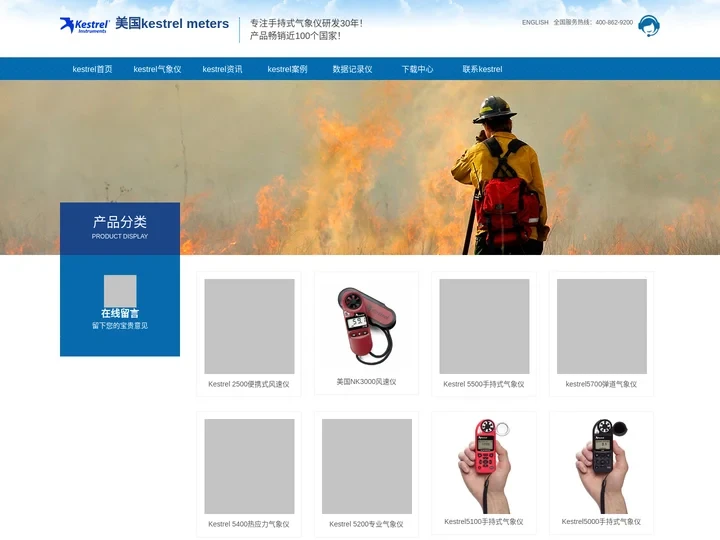
Task: Open 联系kestrel navigation item
Action: (482, 69)
